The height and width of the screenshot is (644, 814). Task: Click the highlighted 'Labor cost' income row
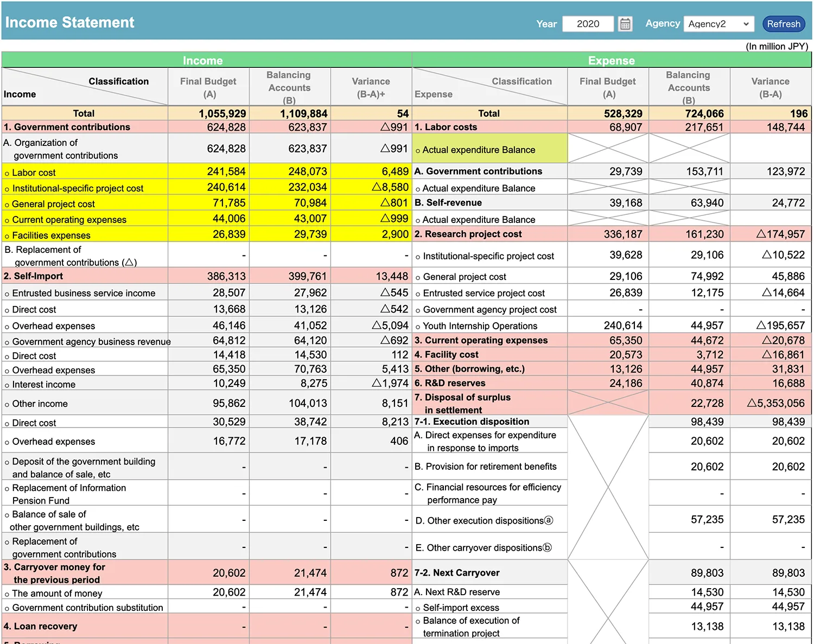pos(207,172)
